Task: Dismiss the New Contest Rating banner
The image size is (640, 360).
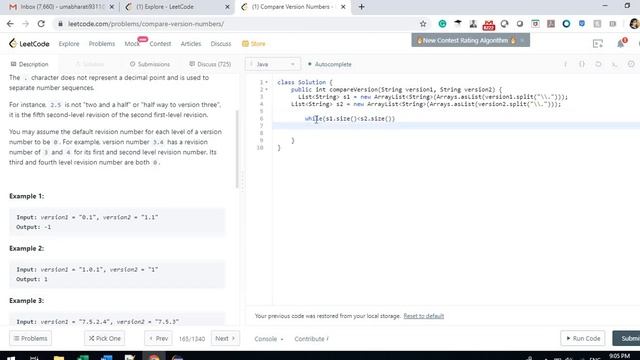Action: click(x=522, y=40)
